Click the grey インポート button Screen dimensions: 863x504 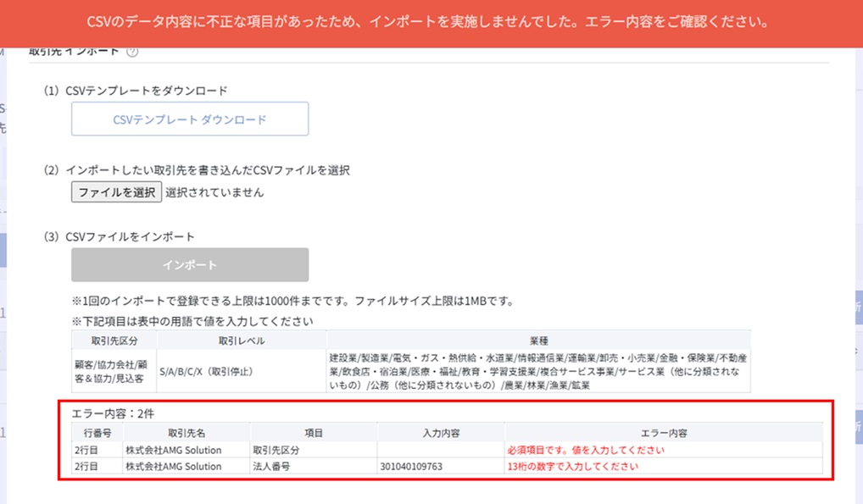190,264
